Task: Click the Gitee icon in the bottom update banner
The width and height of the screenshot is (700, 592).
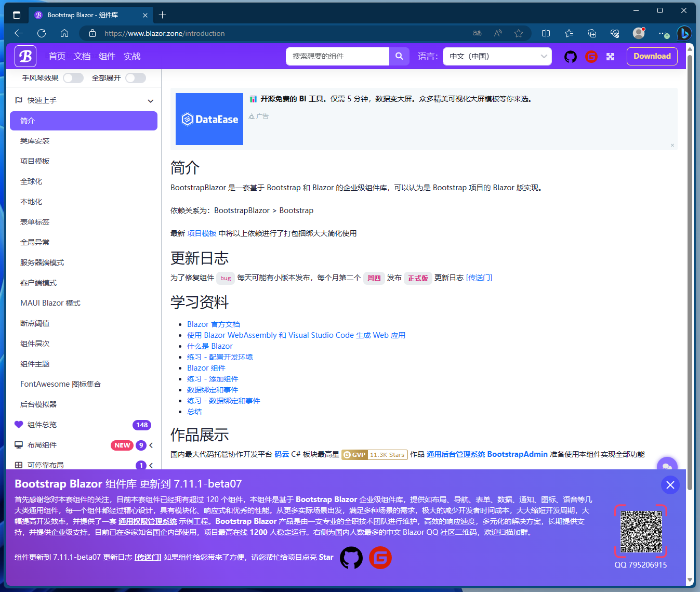Action: tap(380, 557)
